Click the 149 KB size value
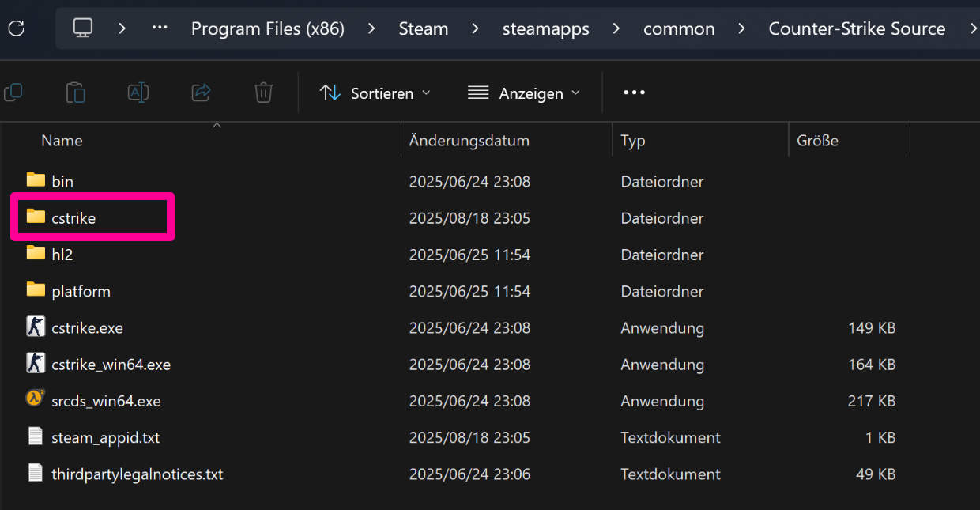This screenshot has width=980, height=510. coord(872,327)
